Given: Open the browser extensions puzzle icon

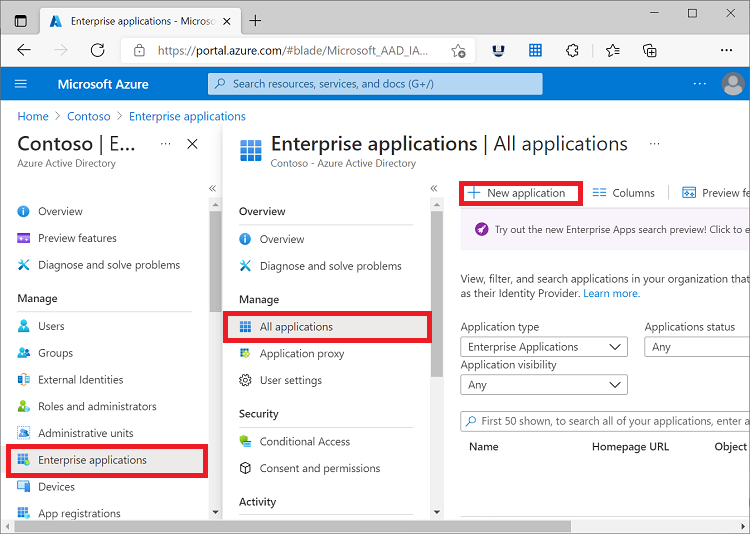Looking at the screenshot, I should [572, 50].
